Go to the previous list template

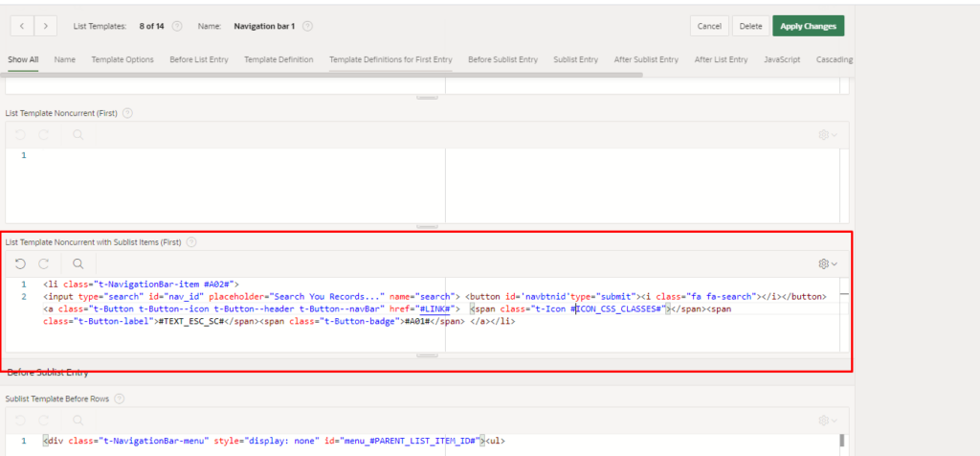click(22, 26)
